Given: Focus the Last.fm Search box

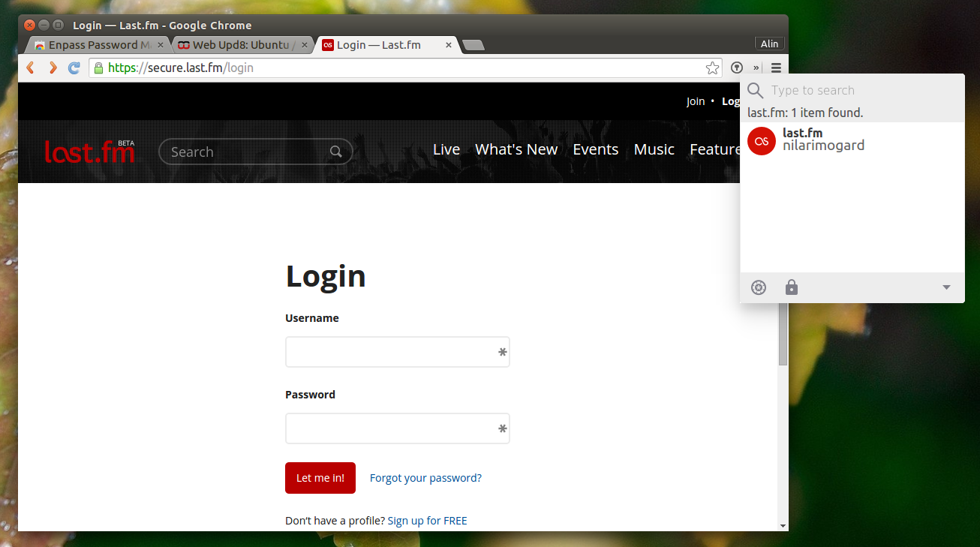Looking at the screenshot, I should [x=256, y=152].
